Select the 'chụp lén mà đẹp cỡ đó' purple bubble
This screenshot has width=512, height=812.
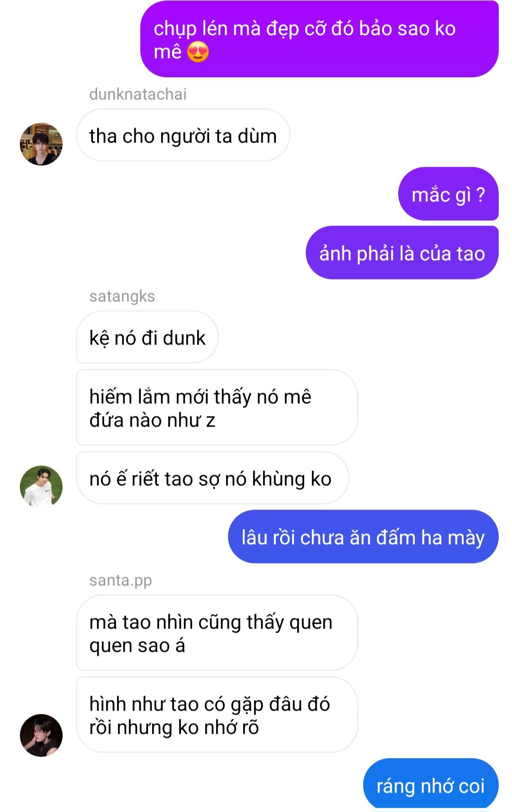(320, 39)
